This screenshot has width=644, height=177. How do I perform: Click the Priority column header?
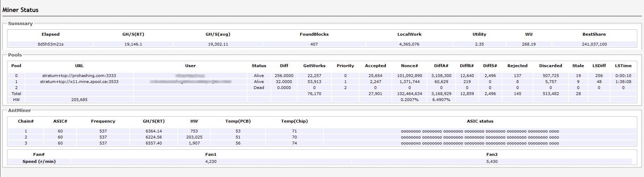[345, 66]
